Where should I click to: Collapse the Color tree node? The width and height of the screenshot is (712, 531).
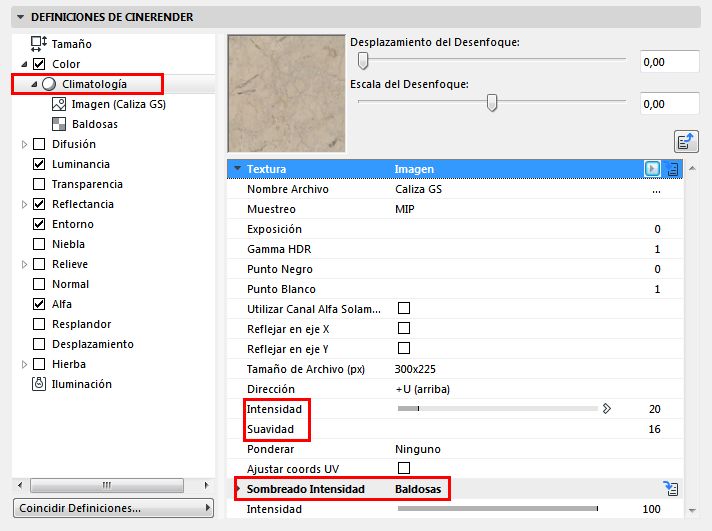point(25,65)
